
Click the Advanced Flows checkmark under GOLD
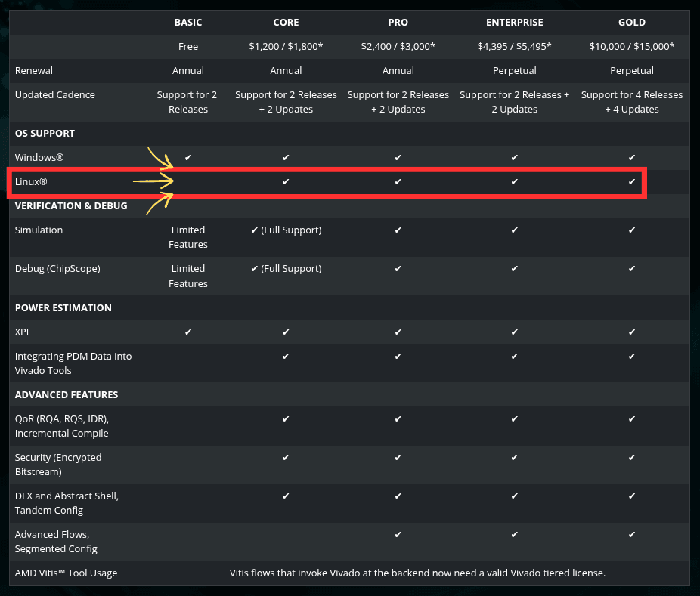tap(632, 535)
